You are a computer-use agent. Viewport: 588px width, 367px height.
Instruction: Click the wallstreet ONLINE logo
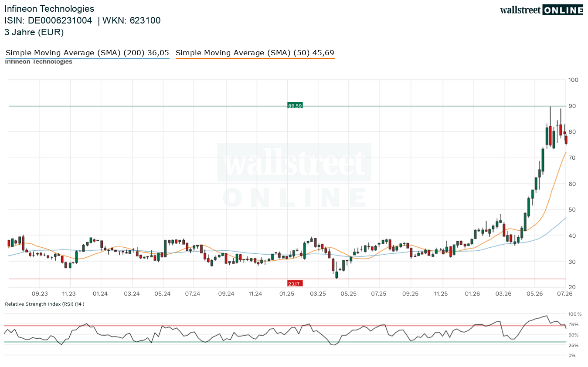[541, 10]
